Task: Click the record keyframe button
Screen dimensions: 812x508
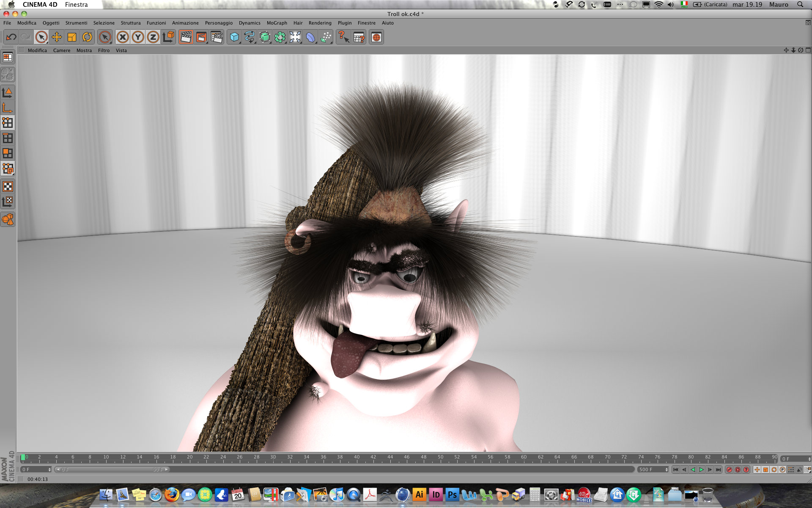Action: coord(729,469)
